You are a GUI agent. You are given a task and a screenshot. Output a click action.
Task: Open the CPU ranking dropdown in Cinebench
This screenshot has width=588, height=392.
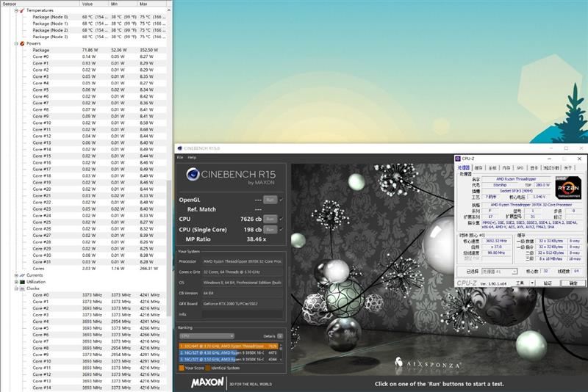click(207, 336)
